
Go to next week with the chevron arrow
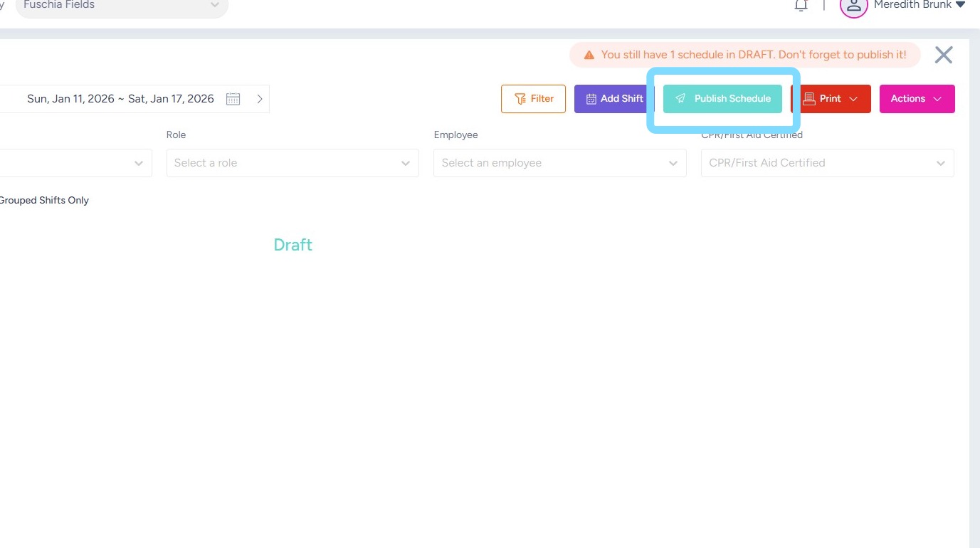tap(260, 99)
